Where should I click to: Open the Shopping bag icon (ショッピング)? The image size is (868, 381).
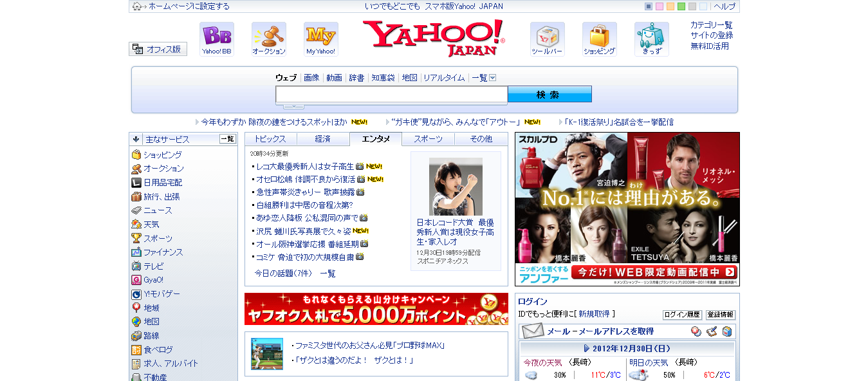coord(600,39)
